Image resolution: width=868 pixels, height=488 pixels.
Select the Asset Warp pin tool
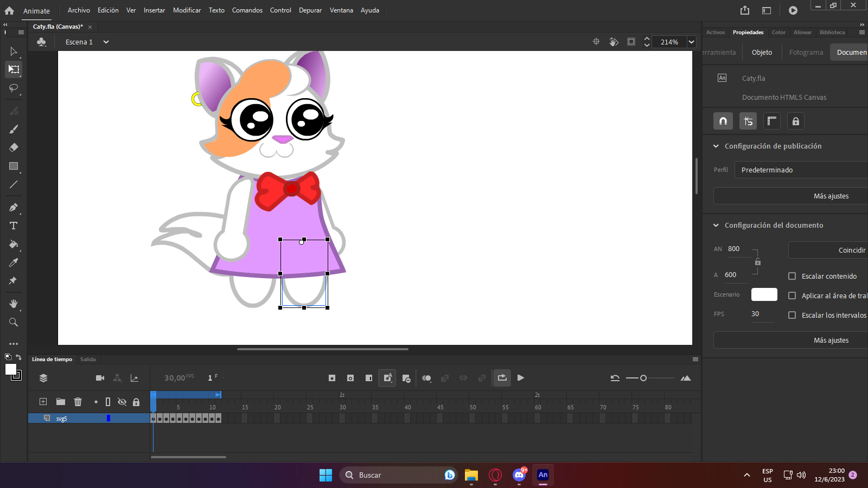pos(14,281)
